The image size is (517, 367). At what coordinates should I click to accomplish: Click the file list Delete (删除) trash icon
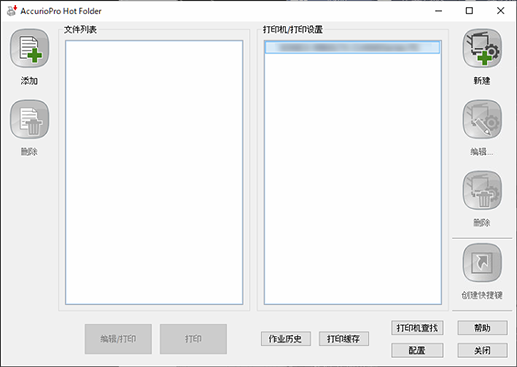pyautogui.click(x=29, y=119)
